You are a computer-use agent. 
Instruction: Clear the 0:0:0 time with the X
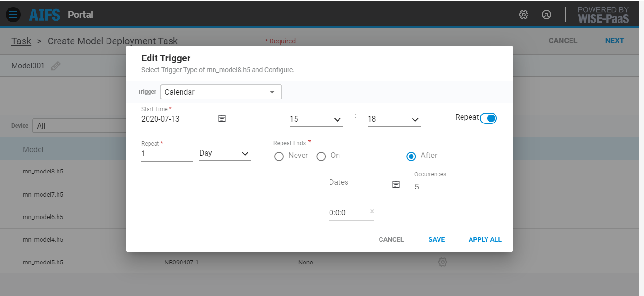tap(372, 212)
